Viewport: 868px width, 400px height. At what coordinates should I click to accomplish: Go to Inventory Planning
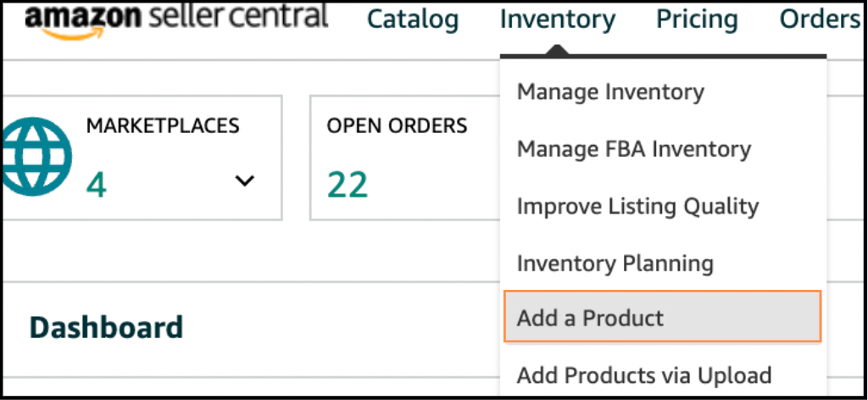(615, 263)
